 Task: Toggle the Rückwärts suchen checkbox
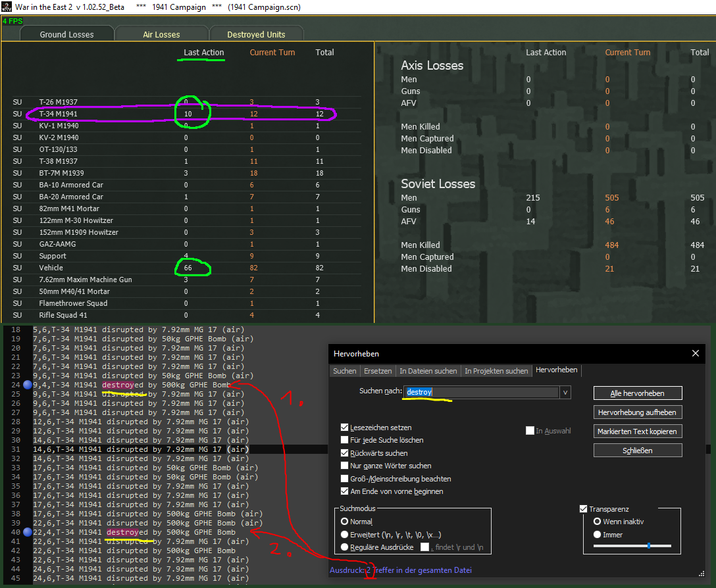click(345, 453)
